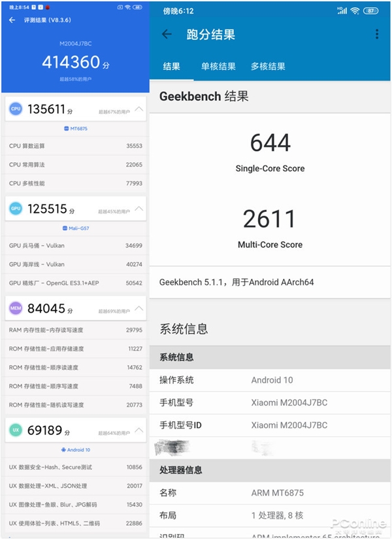Tap the CPU score badge icon
The image size is (392, 539).
tap(16, 109)
